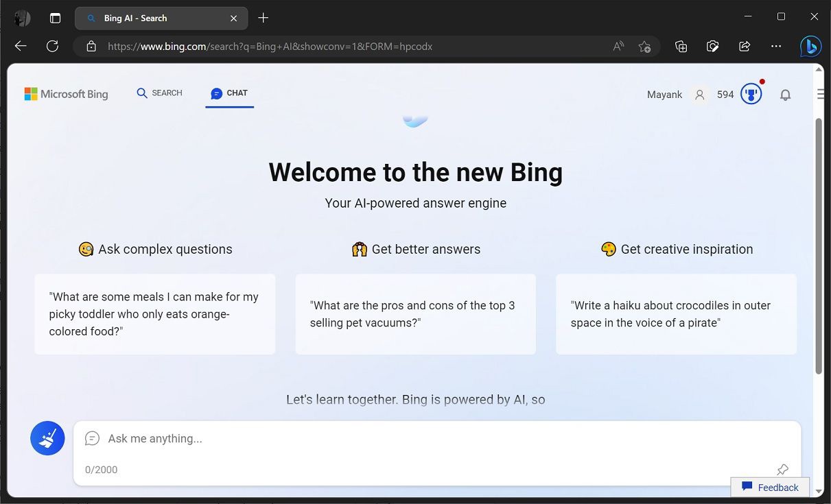Start a new topic with the broom icon
Screen dimensions: 831x504
pos(47,437)
